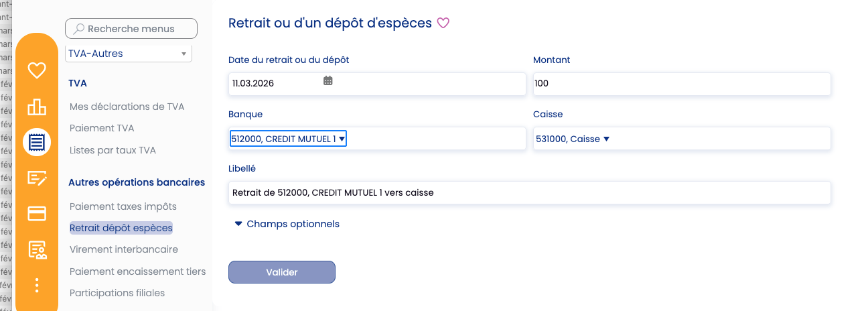Open the certificate contacts sidebar icon

tap(36, 250)
